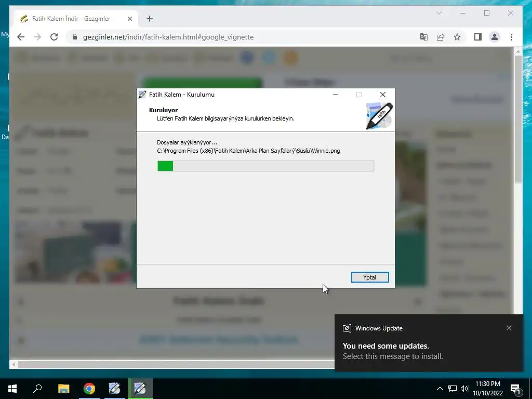Click the Fatih Kalem pen logo in installer header
Viewport: 532px width, 399px height.
379,116
